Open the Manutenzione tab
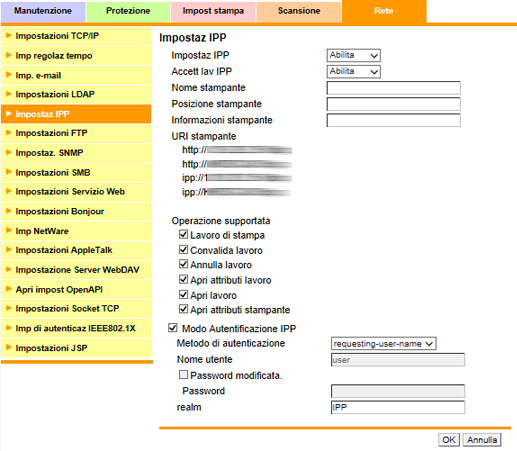The height and width of the screenshot is (451, 517). tap(43, 11)
